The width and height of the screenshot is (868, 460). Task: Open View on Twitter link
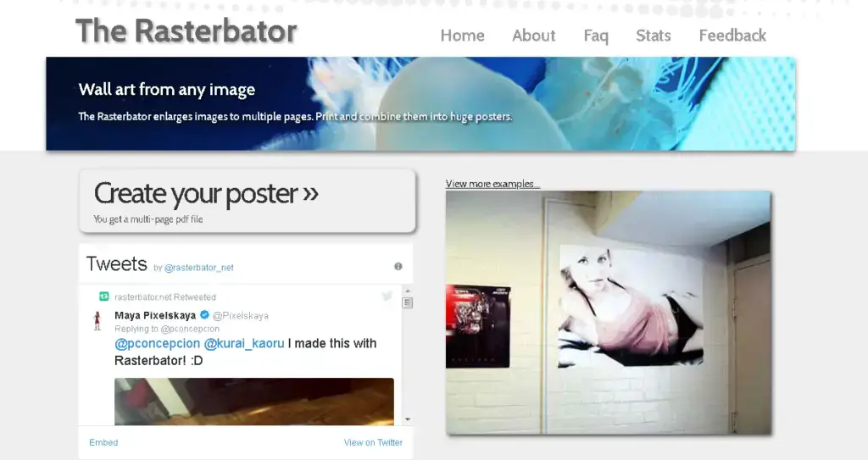tap(373, 442)
